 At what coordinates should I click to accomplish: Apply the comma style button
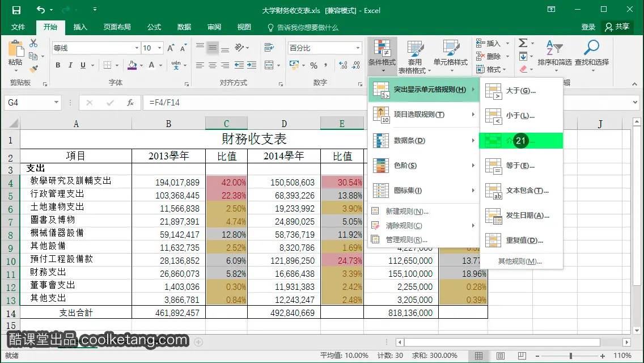pyautogui.click(x=326, y=65)
